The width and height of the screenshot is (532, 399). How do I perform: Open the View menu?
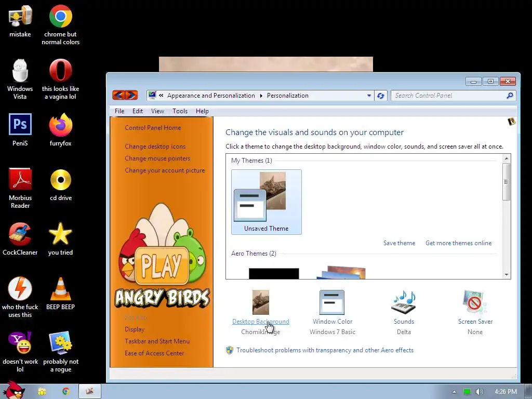[157, 111]
